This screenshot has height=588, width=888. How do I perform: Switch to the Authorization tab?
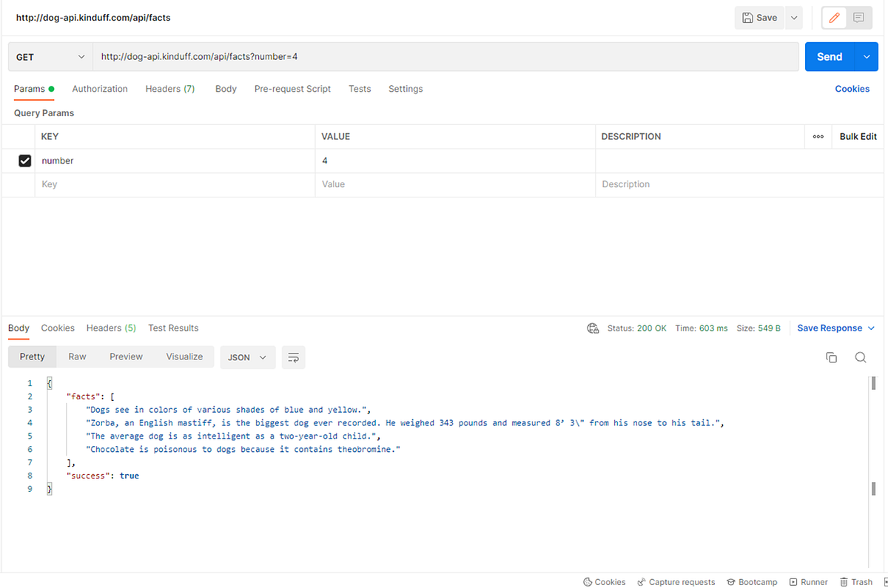[100, 89]
